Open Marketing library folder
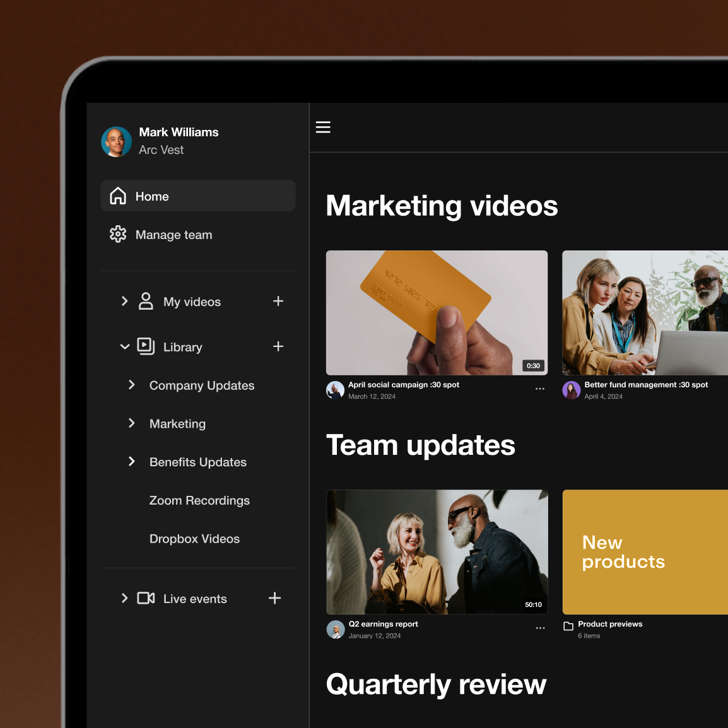Image resolution: width=728 pixels, height=728 pixels. click(x=177, y=424)
